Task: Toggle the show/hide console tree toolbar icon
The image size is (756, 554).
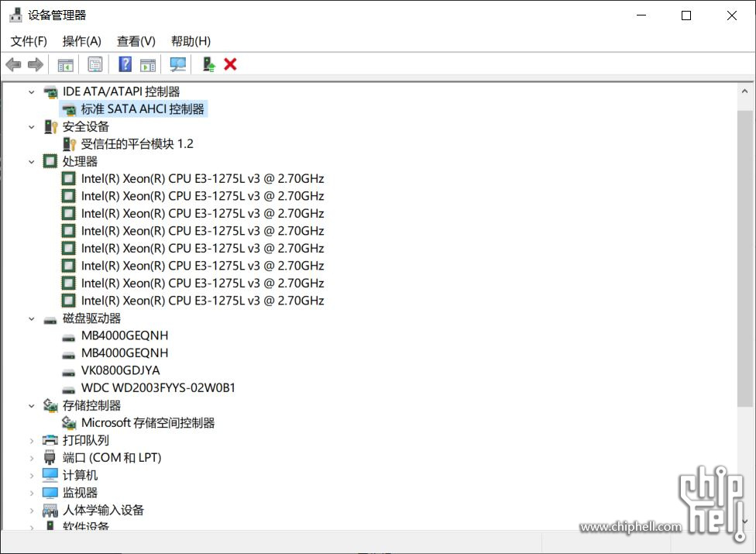Action: (65, 64)
